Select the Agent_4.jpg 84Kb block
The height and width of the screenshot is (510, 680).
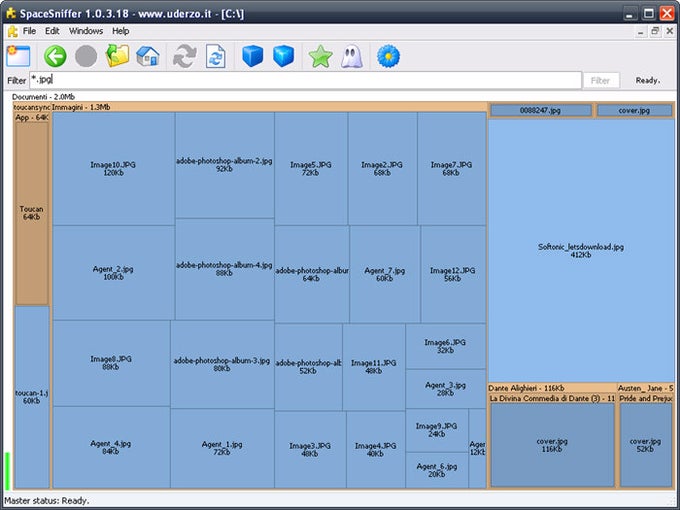[x=111, y=448]
